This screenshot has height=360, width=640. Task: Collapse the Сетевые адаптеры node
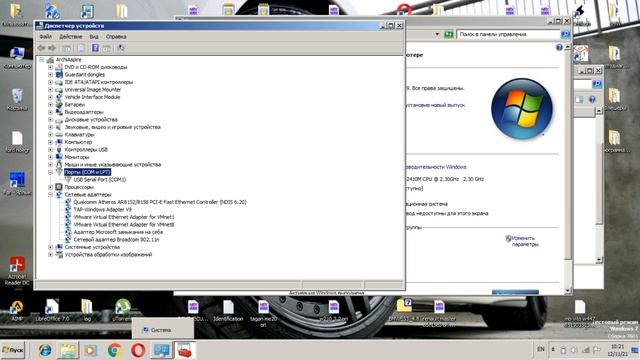pyautogui.click(x=51, y=195)
